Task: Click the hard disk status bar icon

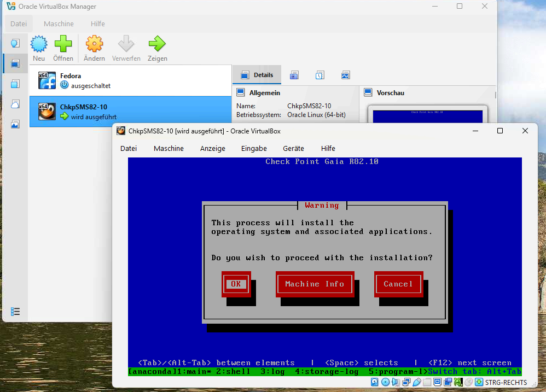Action: (x=375, y=382)
